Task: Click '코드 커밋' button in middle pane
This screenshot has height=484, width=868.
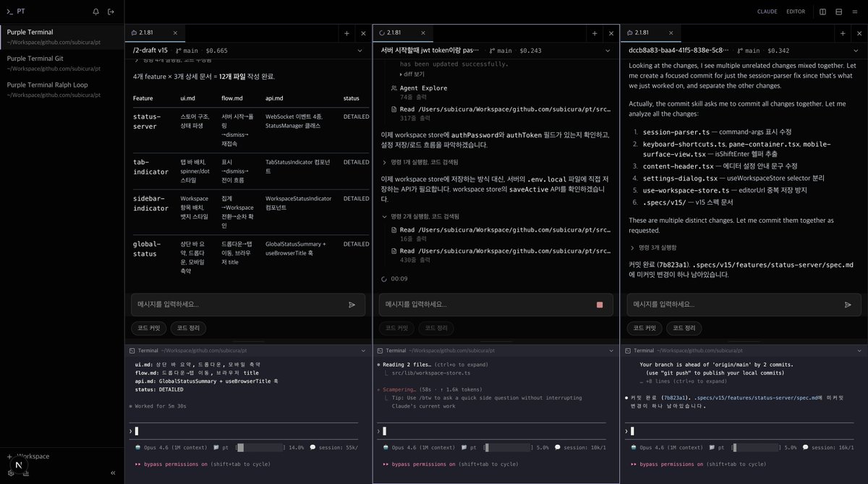Action: (x=397, y=328)
